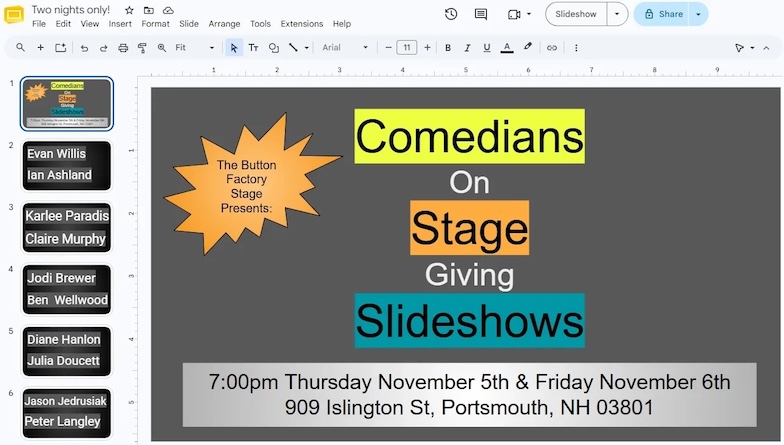Open the Extensions menu
Image resolution: width=784 pixels, height=445 pixels.
(x=302, y=24)
